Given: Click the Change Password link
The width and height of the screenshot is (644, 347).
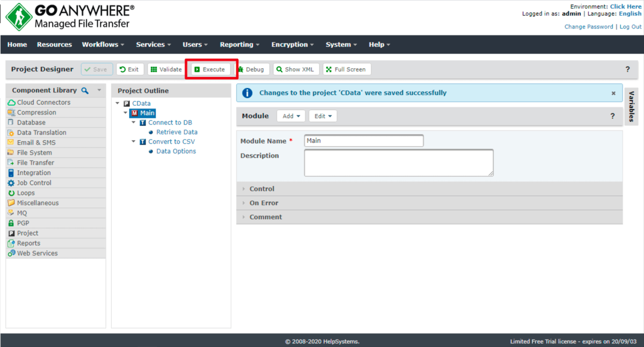Looking at the screenshot, I should coord(589,27).
